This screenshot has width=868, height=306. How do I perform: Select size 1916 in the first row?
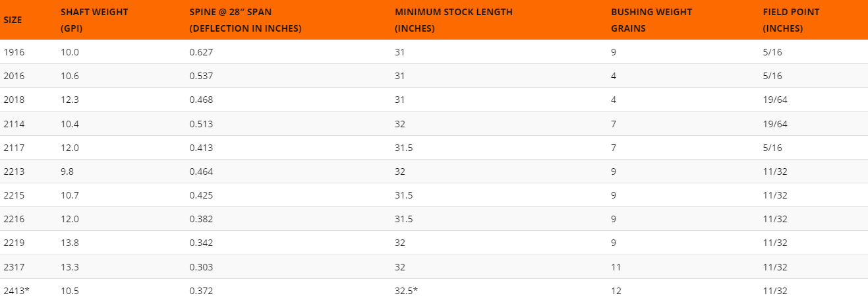[x=13, y=51]
